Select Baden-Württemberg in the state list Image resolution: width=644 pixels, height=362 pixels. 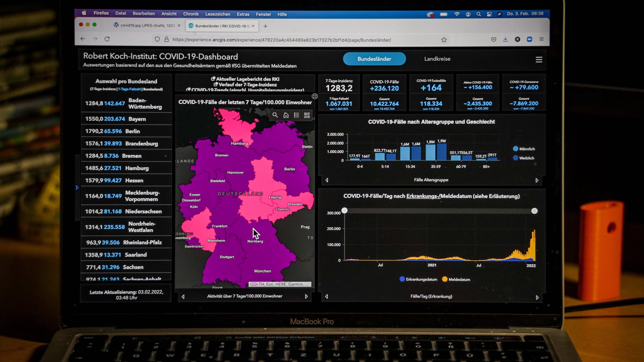126,103
